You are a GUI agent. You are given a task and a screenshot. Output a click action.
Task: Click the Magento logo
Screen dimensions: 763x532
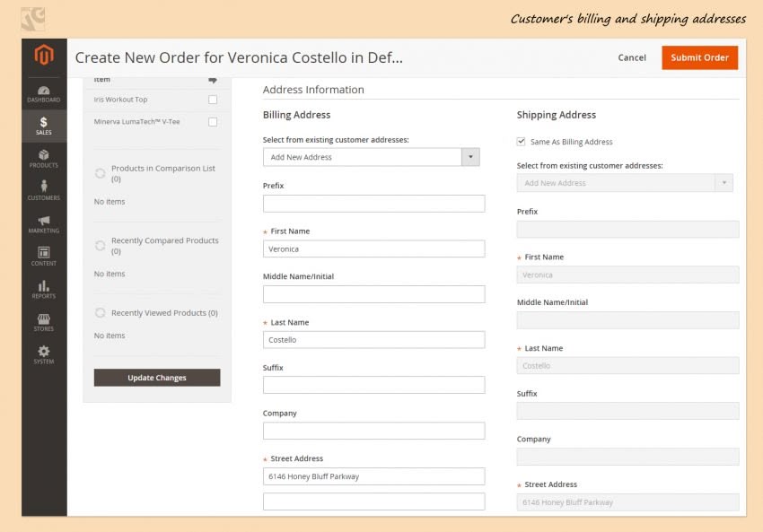tap(43, 56)
